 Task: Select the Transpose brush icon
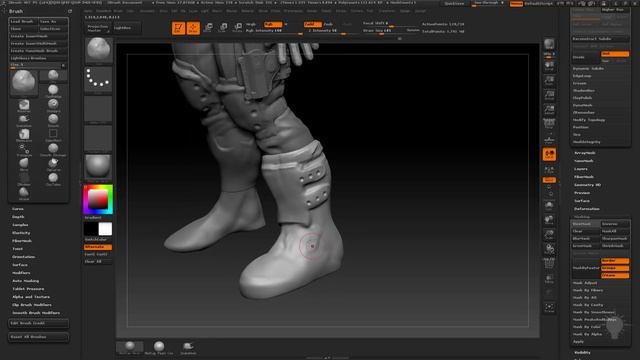[24, 149]
